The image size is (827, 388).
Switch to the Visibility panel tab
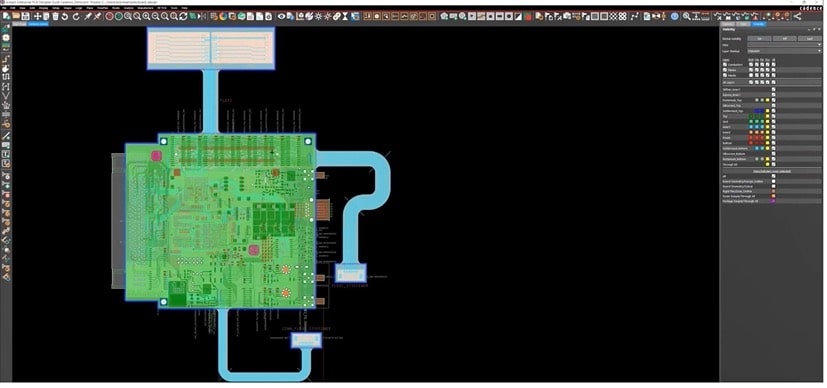pyautogui.click(x=758, y=24)
